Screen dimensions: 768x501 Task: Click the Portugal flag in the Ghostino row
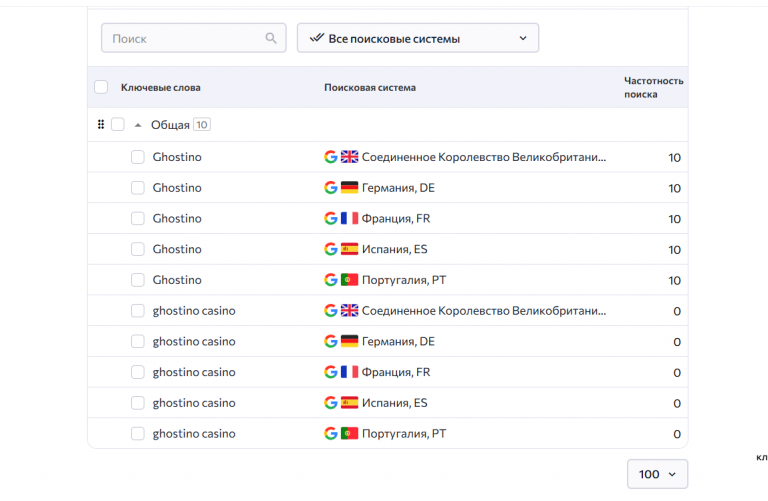click(x=349, y=280)
